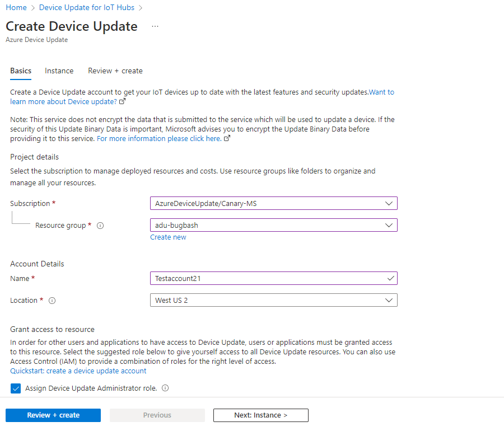The height and width of the screenshot is (431, 504).
Task: Open Quickstart: create a device update account link
Action: coord(78,371)
